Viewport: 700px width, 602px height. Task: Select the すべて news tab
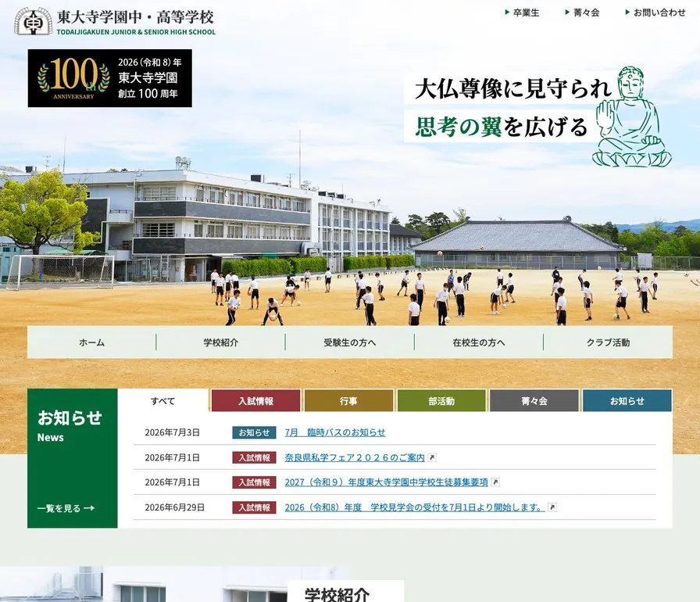coord(163,400)
